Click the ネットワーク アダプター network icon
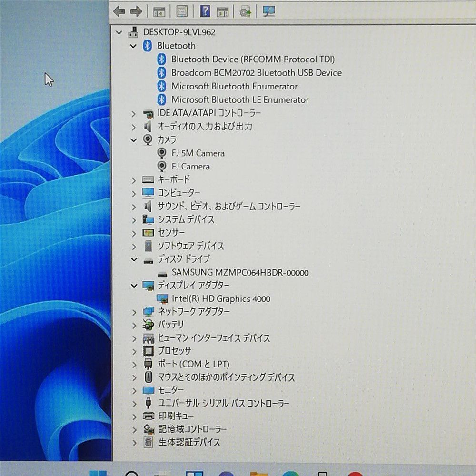476x476 pixels. (149, 312)
